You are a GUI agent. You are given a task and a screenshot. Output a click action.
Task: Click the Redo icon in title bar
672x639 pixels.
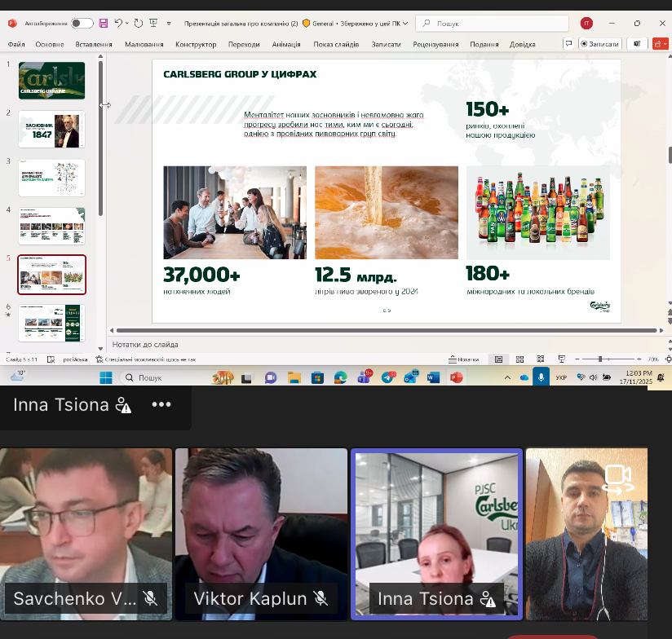[x=139, y=23]
